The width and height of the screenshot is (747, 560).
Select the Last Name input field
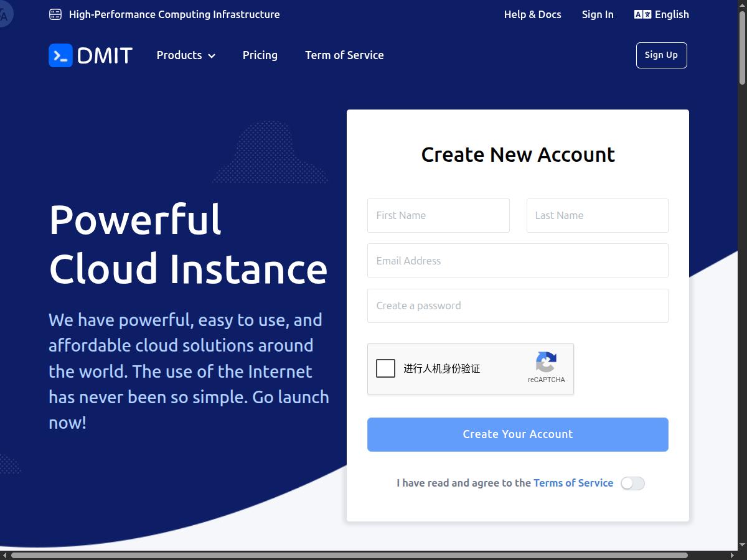(x=597, y=215)
